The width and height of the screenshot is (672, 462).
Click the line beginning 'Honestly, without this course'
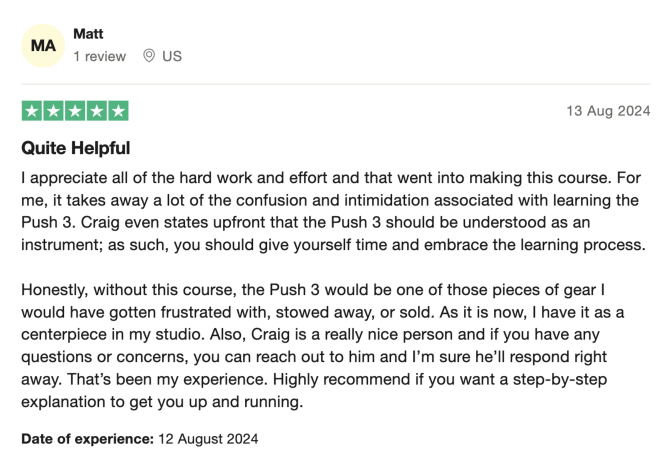[x=313, y=290]
